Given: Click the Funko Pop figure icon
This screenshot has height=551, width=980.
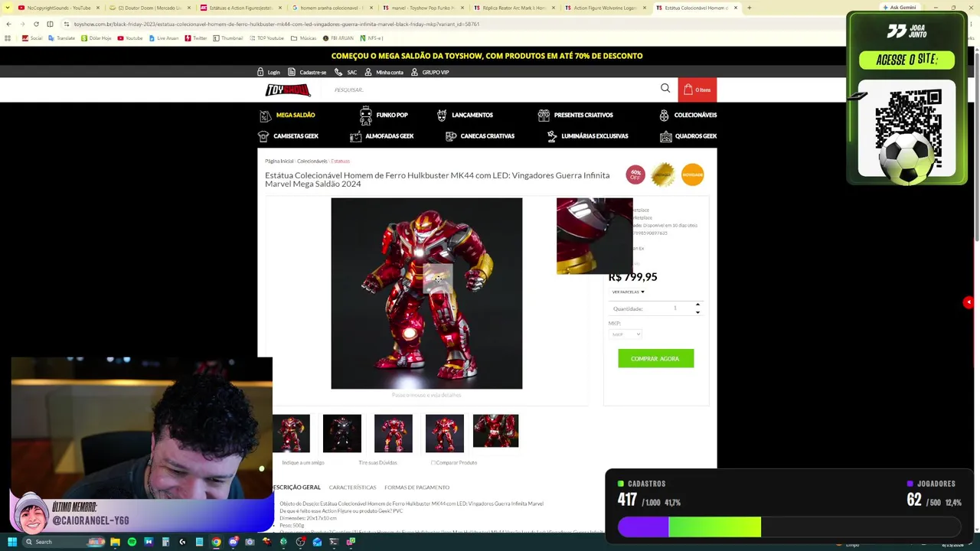Looking at the screenshot, I should pyautogui.click(x=366, y=116).
